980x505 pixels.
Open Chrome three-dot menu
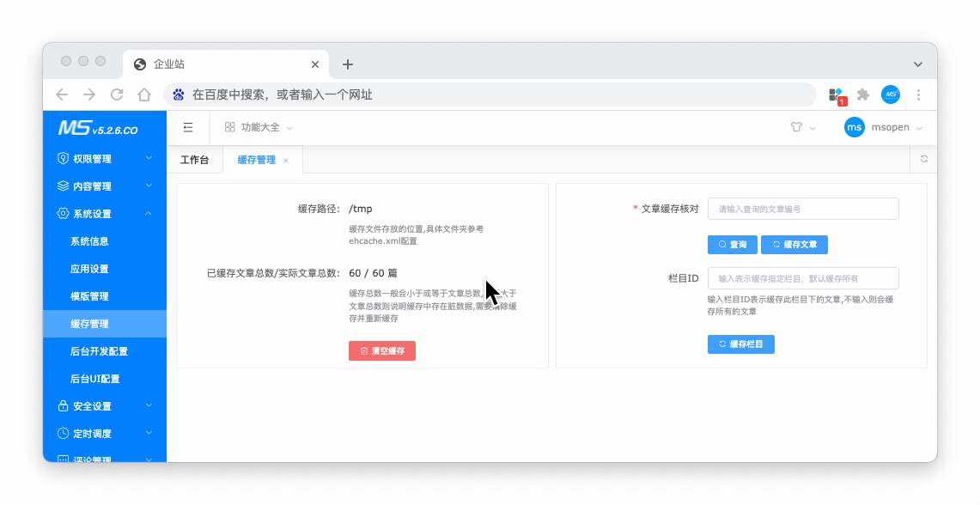pos(918,94)
